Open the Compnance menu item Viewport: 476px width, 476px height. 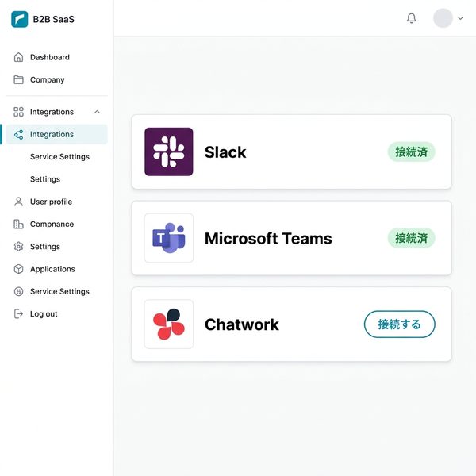pyautogui.click(x=52, y=224)
